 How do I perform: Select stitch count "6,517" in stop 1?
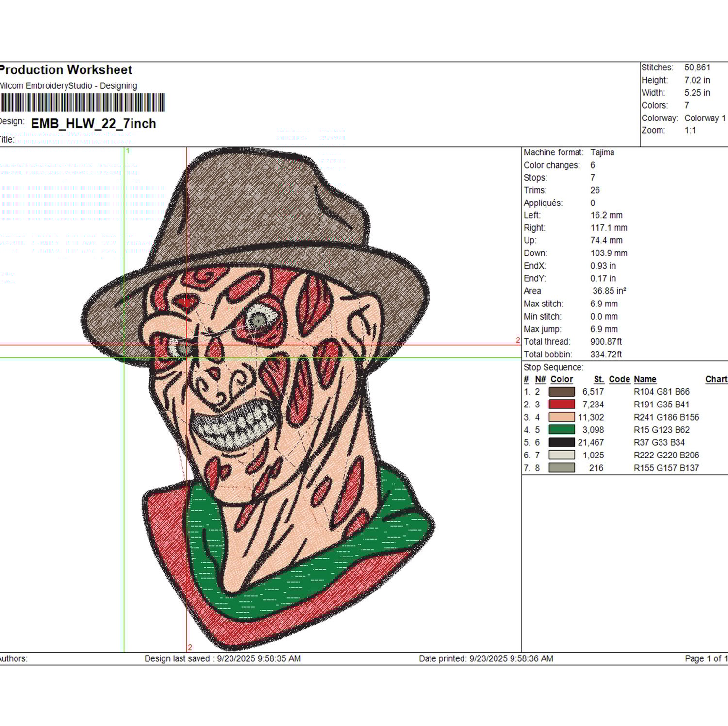pyautogui.click(x=593, y=392)
